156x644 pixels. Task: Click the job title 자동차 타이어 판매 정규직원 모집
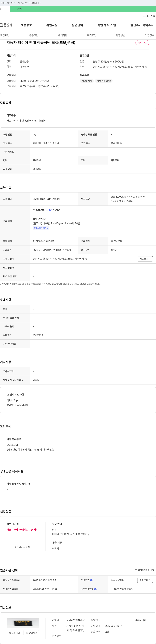tap(41, 43)
